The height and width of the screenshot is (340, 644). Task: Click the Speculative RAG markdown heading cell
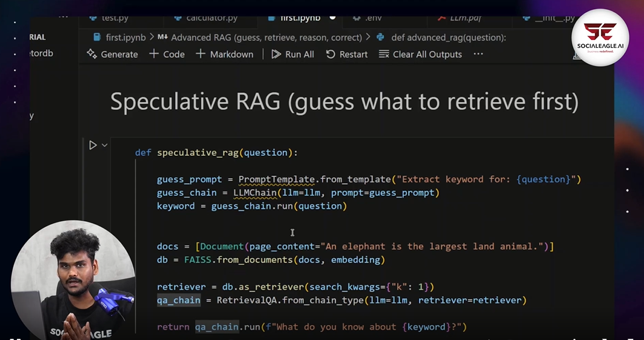(x=344, y=102)
